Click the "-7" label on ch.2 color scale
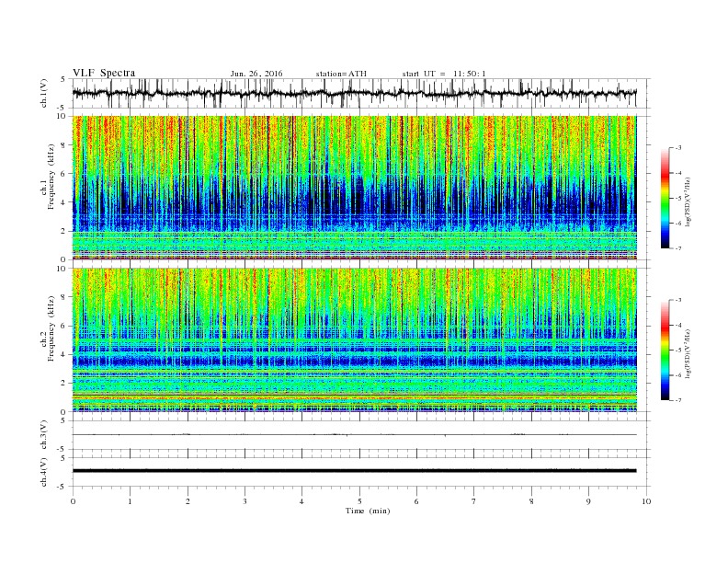The width and height of the screenshot is (728, 563). 678,400
